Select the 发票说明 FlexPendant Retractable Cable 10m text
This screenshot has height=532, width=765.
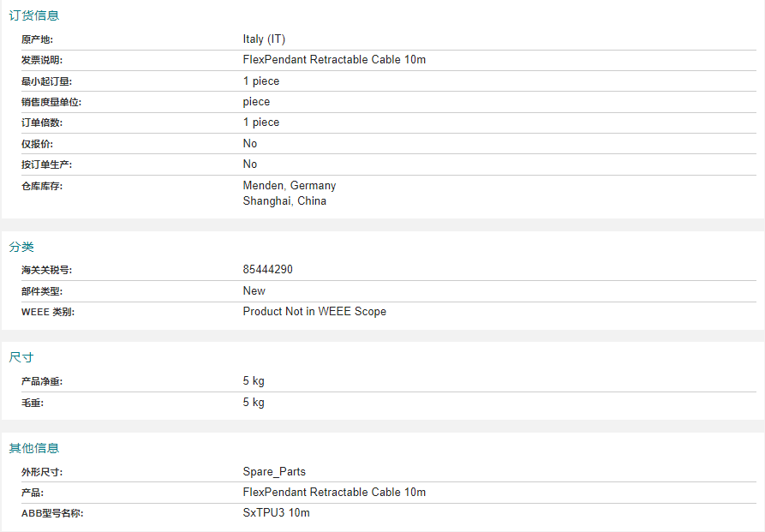click(x=334, y=60)
